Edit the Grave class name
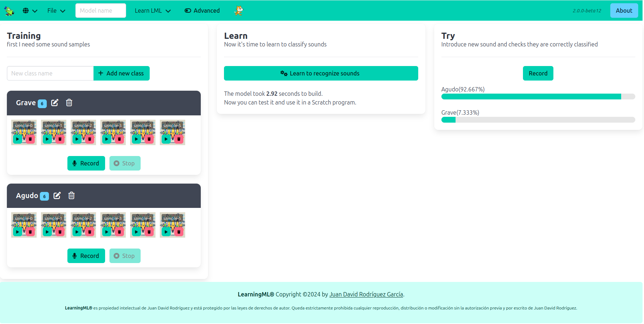644x324 pixels. point(55,103)
